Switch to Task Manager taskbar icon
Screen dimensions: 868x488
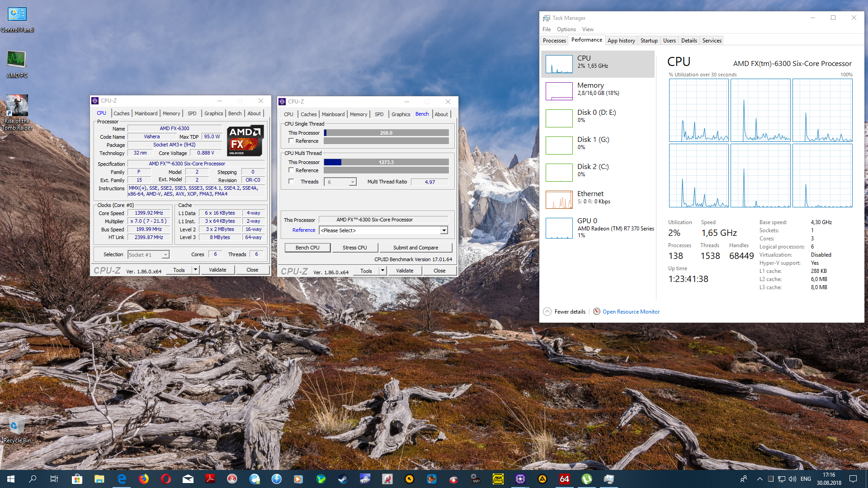(x=609, y=479)
